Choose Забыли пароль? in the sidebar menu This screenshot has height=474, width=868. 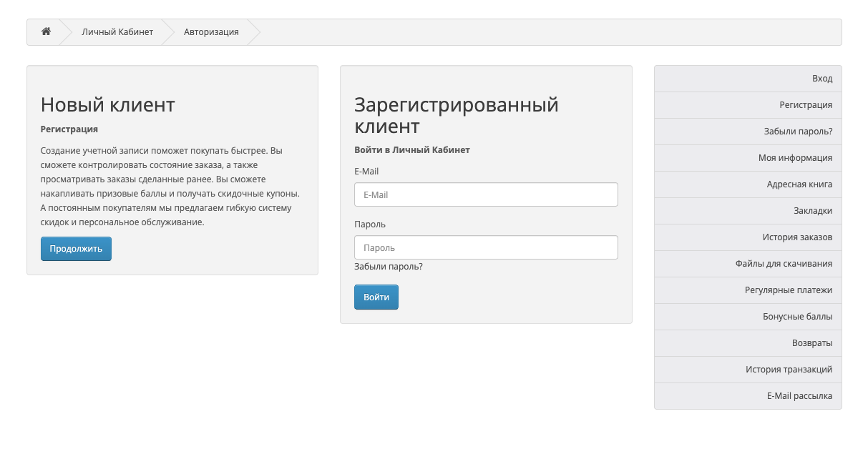point(798,132)
